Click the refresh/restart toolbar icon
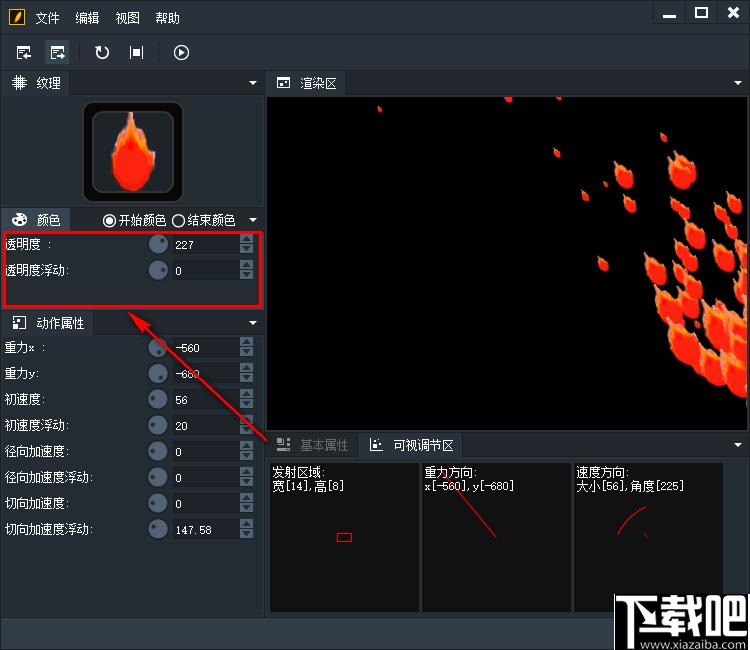The image size is (750, 650). click(x=101, y=53)
